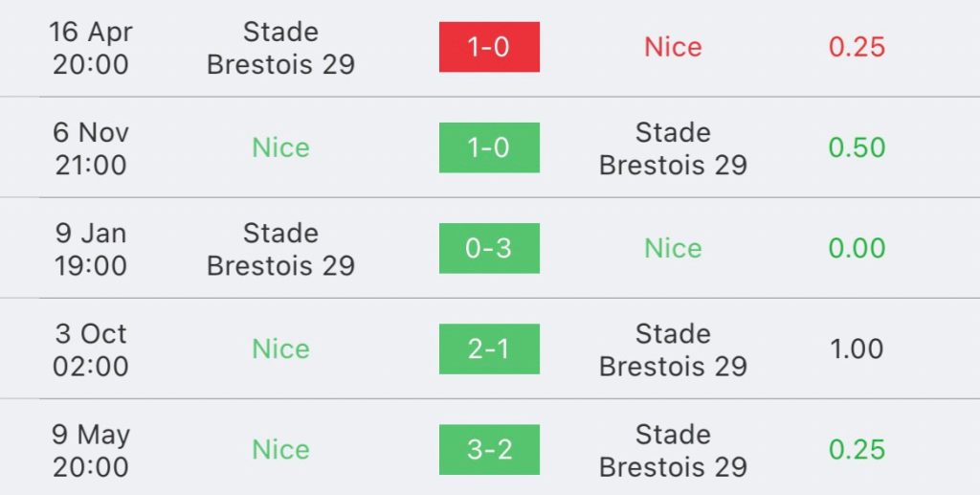This screenshot has width=980, height=495.
Task: Open the 3-2 match result
Action: [x=489, y=449]
